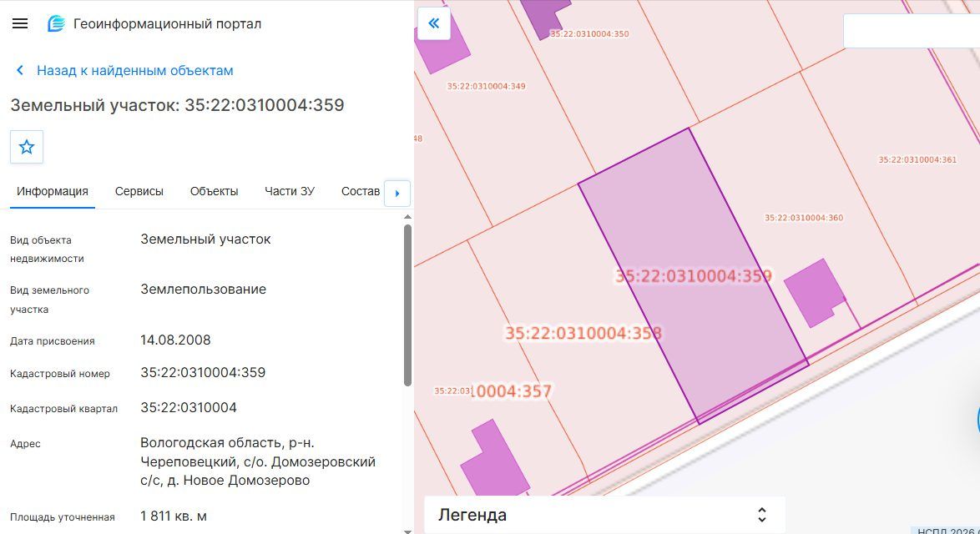Select parcel 35:22:0310004:349 on the map
Viewport: 980px width, 534px height.
tap(487, 86)
